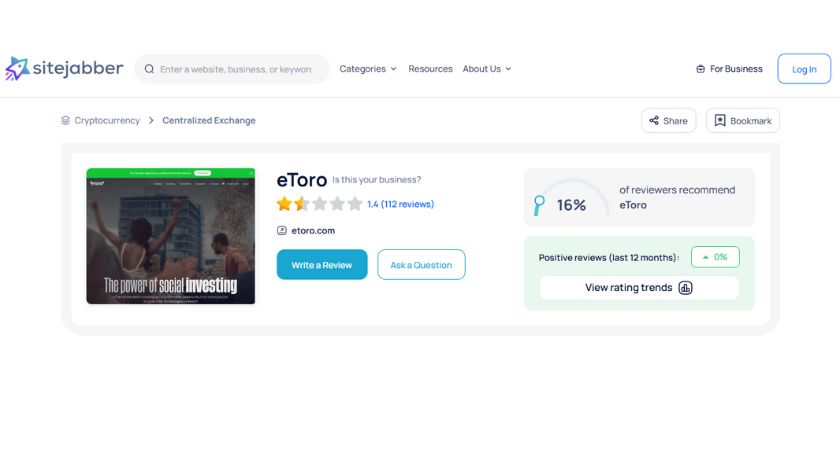Click the Cryptocurrency layers icon
840x473 pixels.
coord(65,121)
